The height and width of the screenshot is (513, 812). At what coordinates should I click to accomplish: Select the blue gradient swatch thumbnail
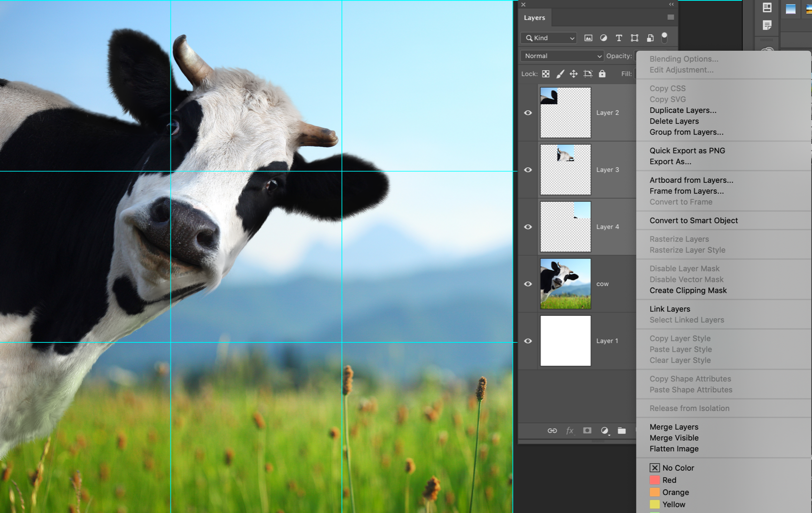tap(791, 9)
